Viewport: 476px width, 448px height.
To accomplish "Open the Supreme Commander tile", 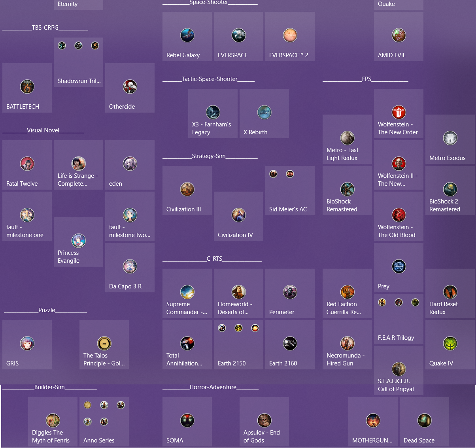I will [x=187, y=293].
